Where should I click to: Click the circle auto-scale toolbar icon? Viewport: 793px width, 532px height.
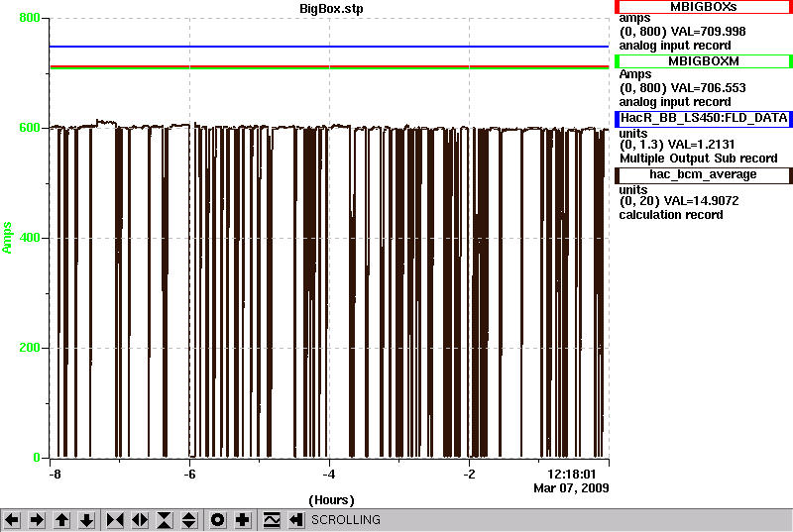click(218, 520)
